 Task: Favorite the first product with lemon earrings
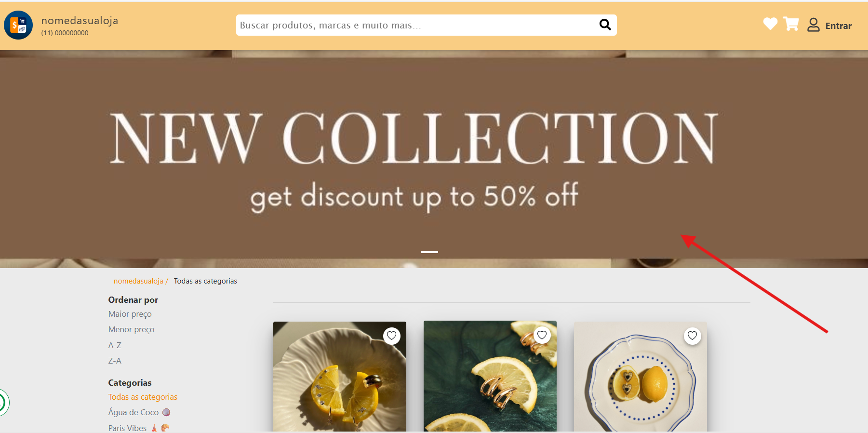pos(392,336)
